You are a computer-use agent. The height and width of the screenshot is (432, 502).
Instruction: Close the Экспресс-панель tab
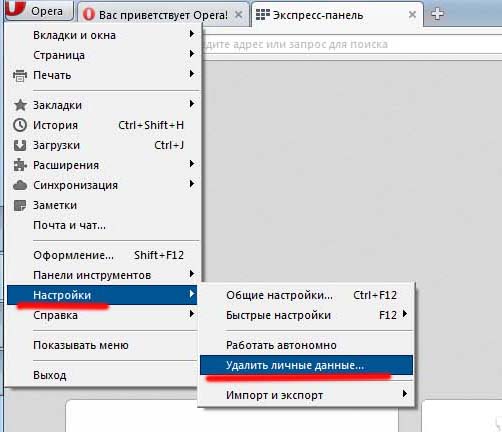(x=412, y=14)
